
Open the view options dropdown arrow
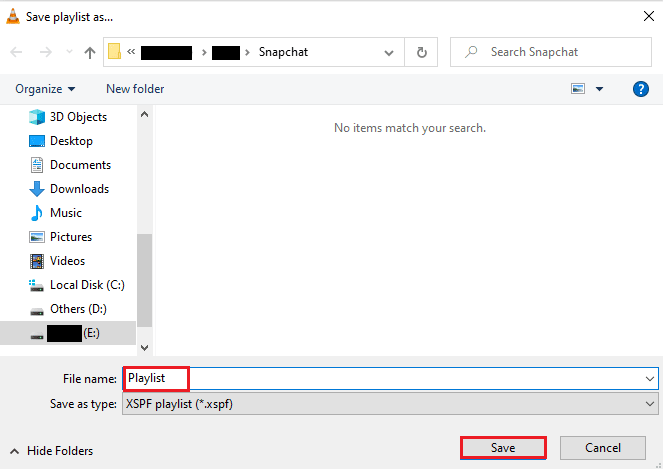click(x=600, y=89)
